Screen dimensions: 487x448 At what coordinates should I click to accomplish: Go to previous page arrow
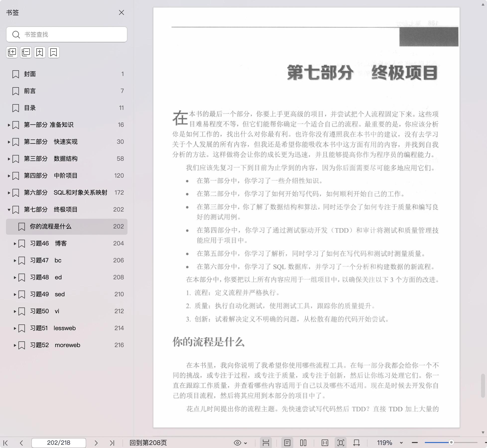click(21, 443)
